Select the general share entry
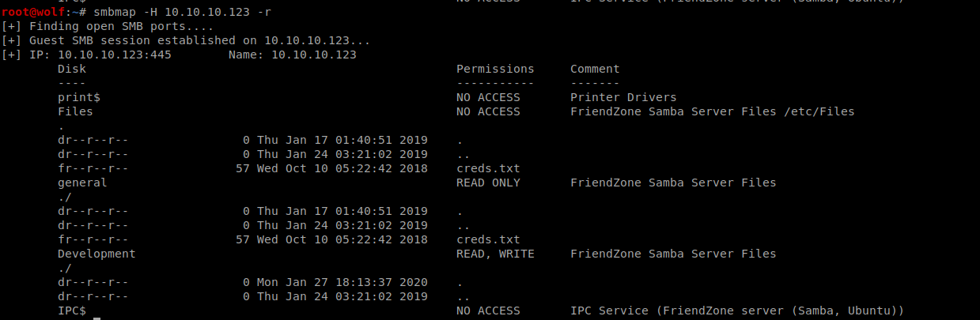 coord(82,183)
